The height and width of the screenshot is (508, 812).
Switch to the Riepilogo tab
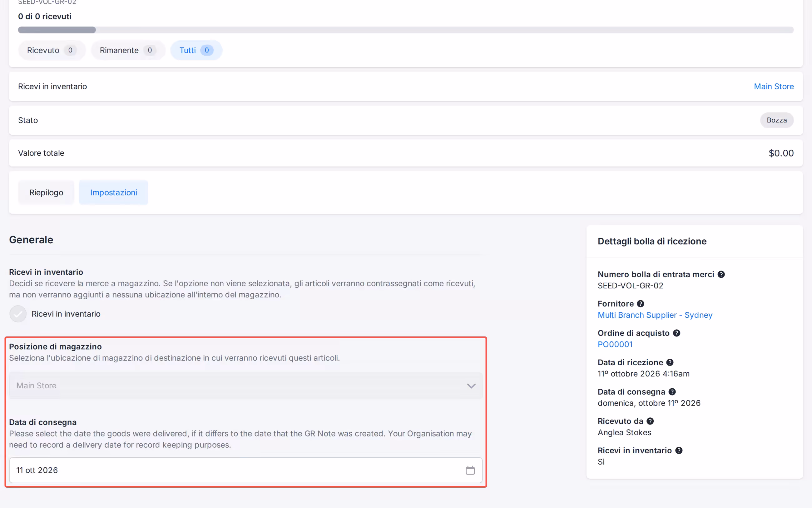46,192
